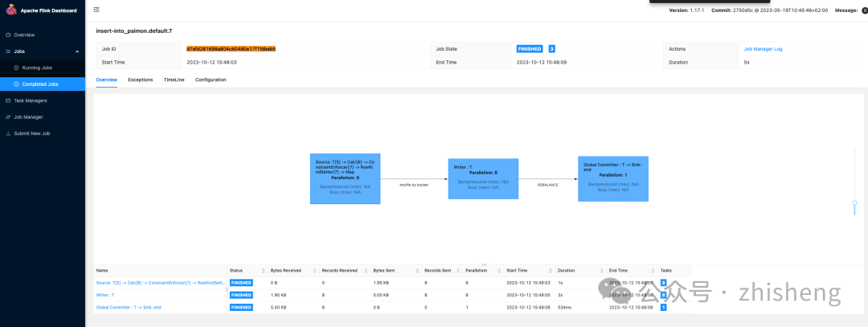Select Completed Jobs in sidebar
The image size is (868, 327).
tap(43, 84)
